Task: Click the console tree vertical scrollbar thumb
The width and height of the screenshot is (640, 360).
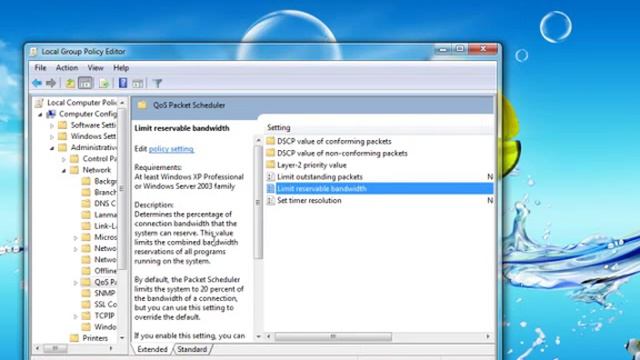Action: 122,188
